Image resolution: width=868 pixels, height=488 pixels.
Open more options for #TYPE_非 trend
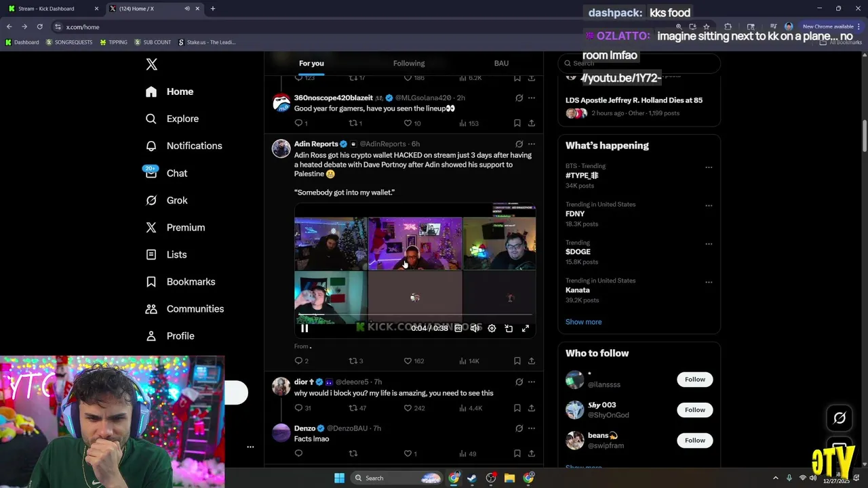tap(709, 167)
